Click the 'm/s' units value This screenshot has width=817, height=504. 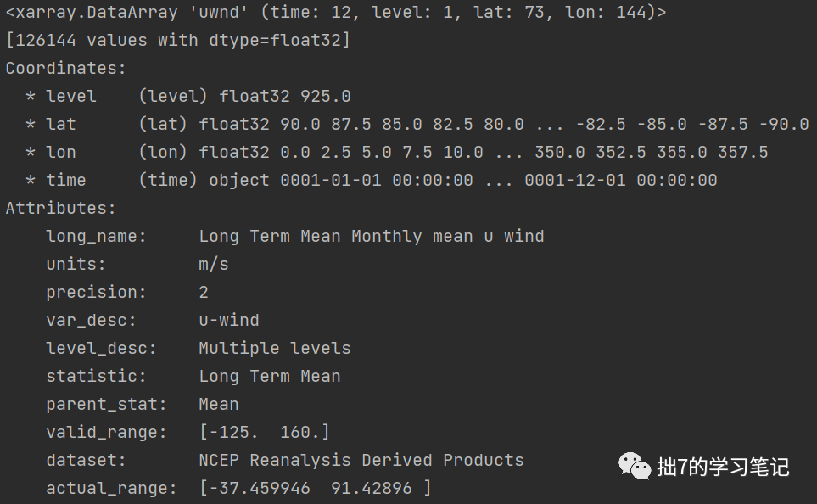214,264
